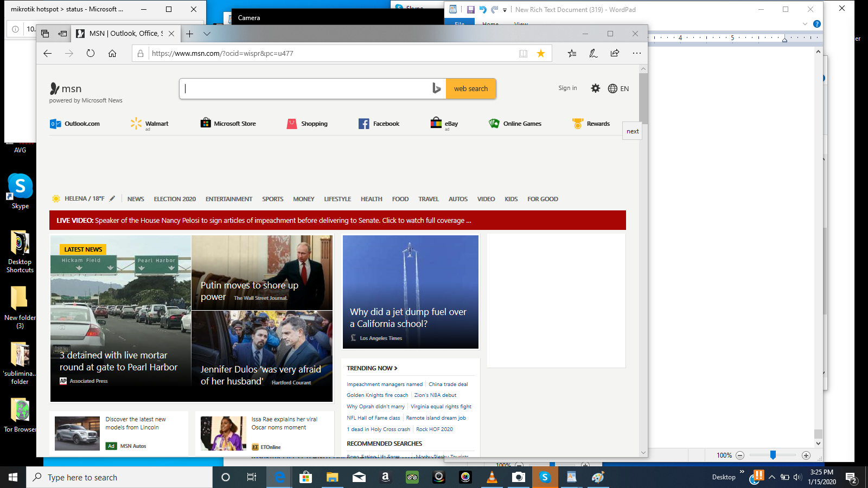Toggle reading view icon in address bar
Image resolution: width=868 pixels, height=488 pixels.
523,53
